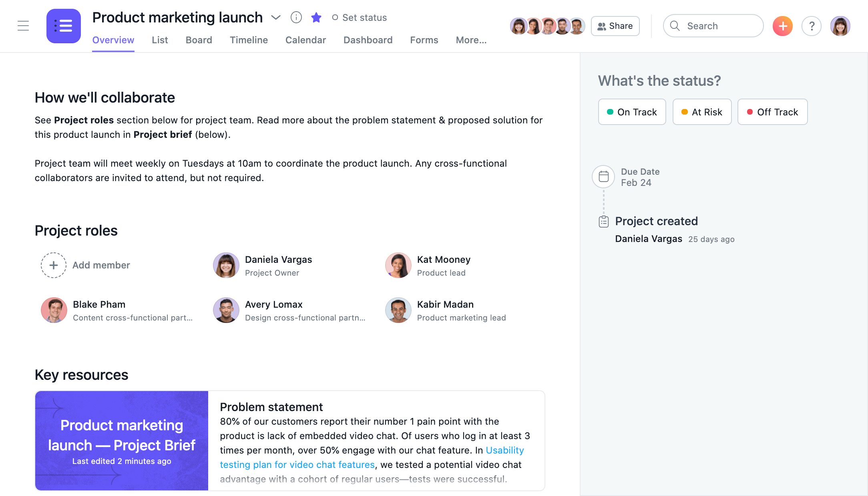The height and width of the screenshot is (496, 868).
Task: Click the star/favorite icon
Action: pyautogui.click(x=316, y=17)
